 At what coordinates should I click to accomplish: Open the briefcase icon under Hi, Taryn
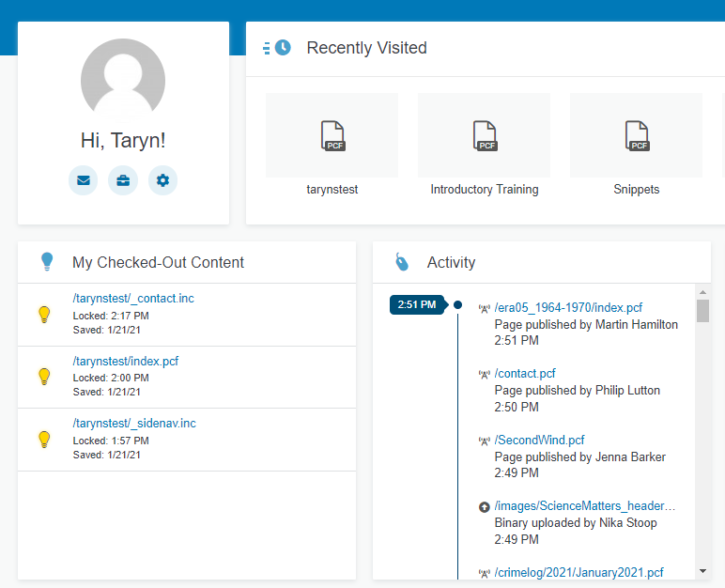[123, 180]
